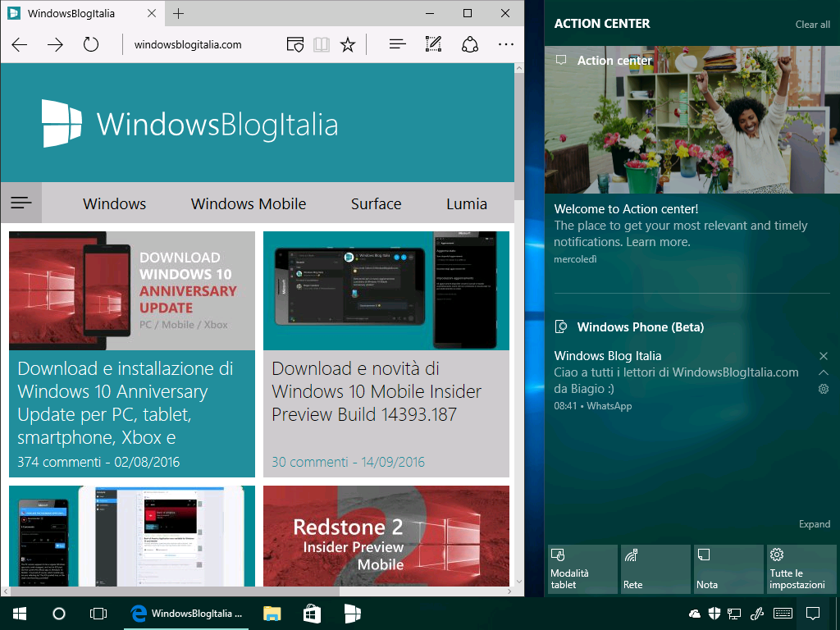Toggle Modalità tablet quick action
This screenshot has width=840, height=630.
pos(583,569)
